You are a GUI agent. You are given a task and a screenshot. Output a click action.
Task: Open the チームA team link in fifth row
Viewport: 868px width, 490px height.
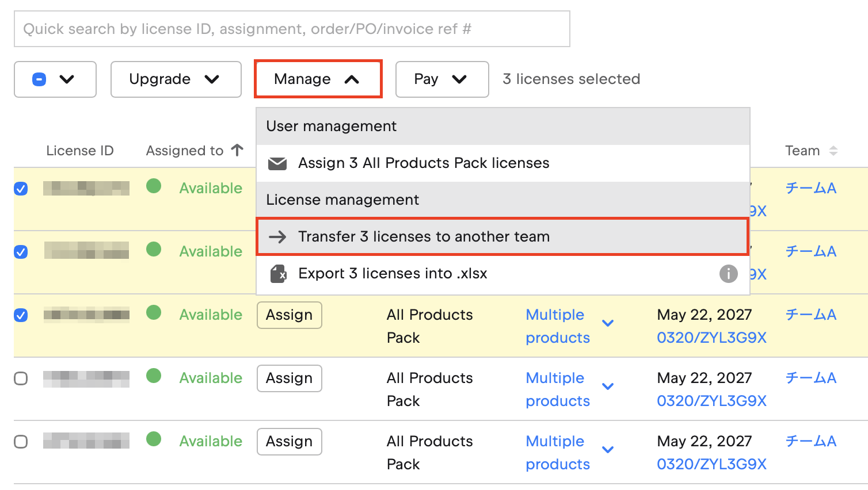(x=811, y=441)
